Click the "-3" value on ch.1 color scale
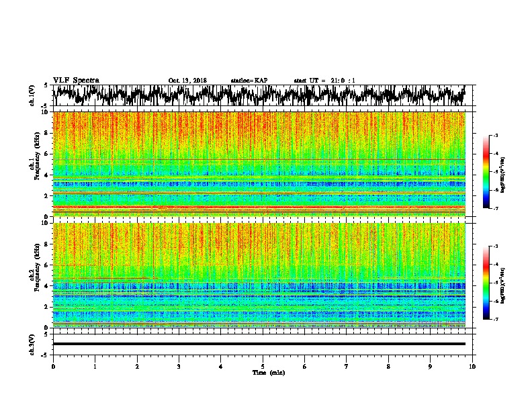The image size is (532, 411). [x=495, y=135]
